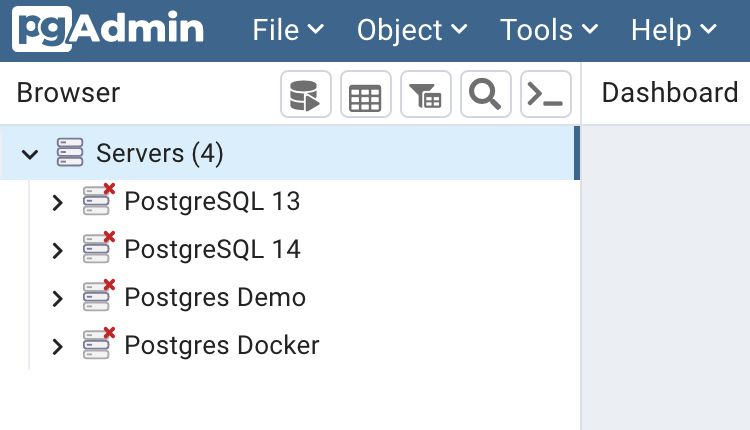Screen dimensions: 750x430
Task: Select the Postgres Demo tree item
Action: coord(215,297)
